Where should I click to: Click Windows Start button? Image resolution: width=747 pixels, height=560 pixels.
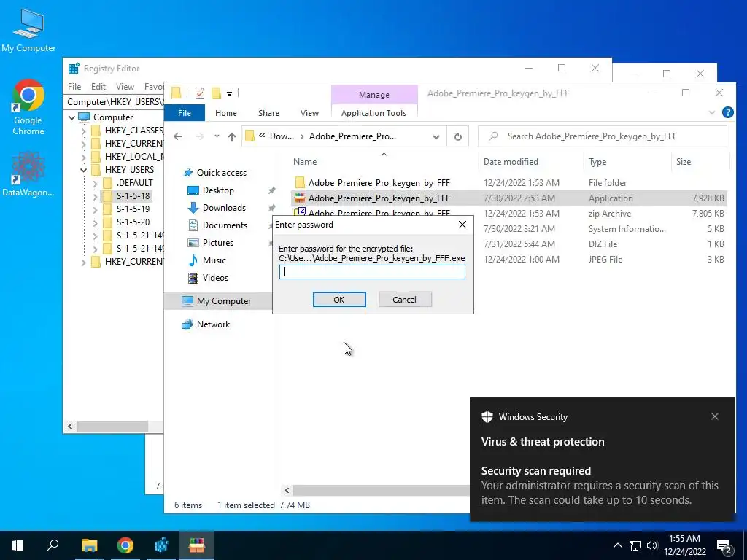pyautogui.click(x=18, y=545)
